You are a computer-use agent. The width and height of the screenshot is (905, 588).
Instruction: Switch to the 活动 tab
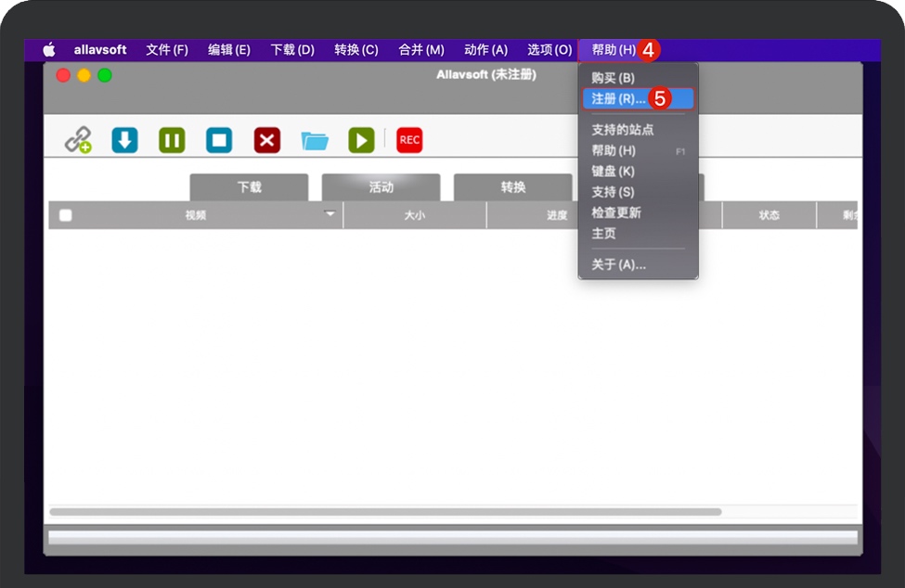pyautogui.click(x=381, y=187)
